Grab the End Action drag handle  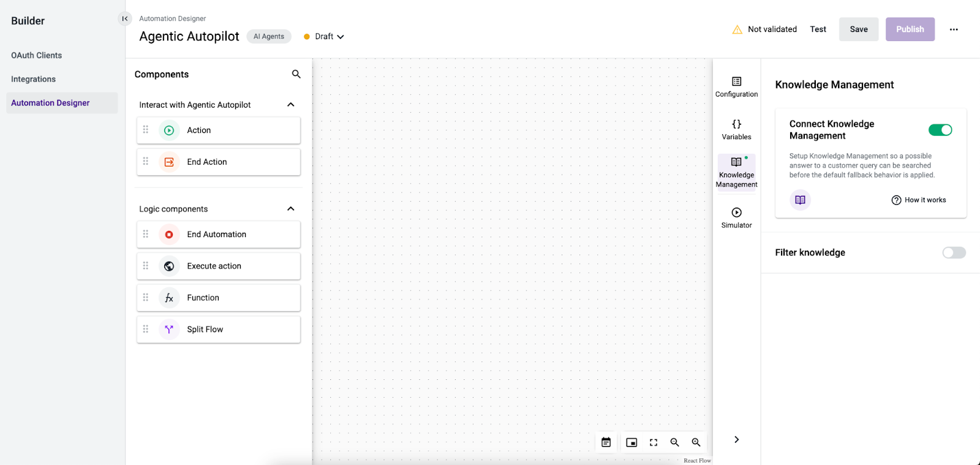[x=146, y=161]
